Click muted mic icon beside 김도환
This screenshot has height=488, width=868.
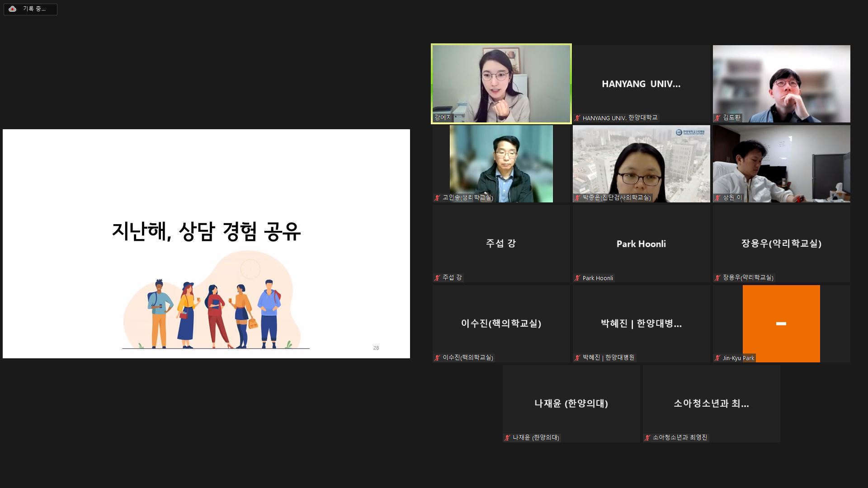pyautogui.click(x=717, y=118)
